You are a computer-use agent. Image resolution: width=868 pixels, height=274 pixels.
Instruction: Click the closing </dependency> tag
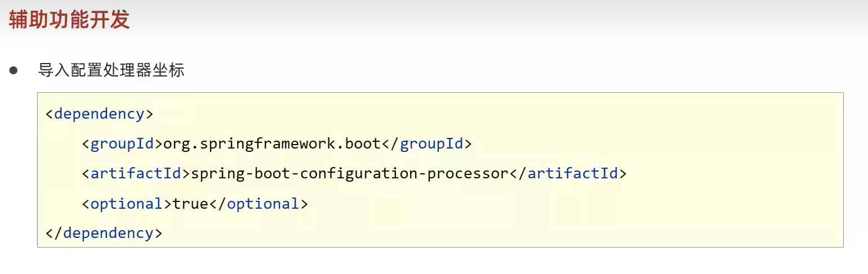coord(104,233)
